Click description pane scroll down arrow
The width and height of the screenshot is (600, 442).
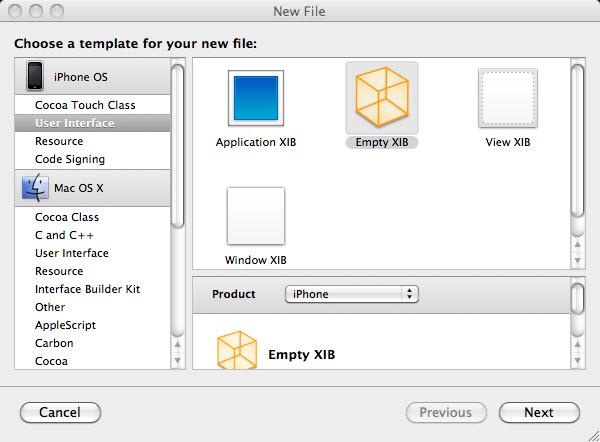tap(577, 361)
